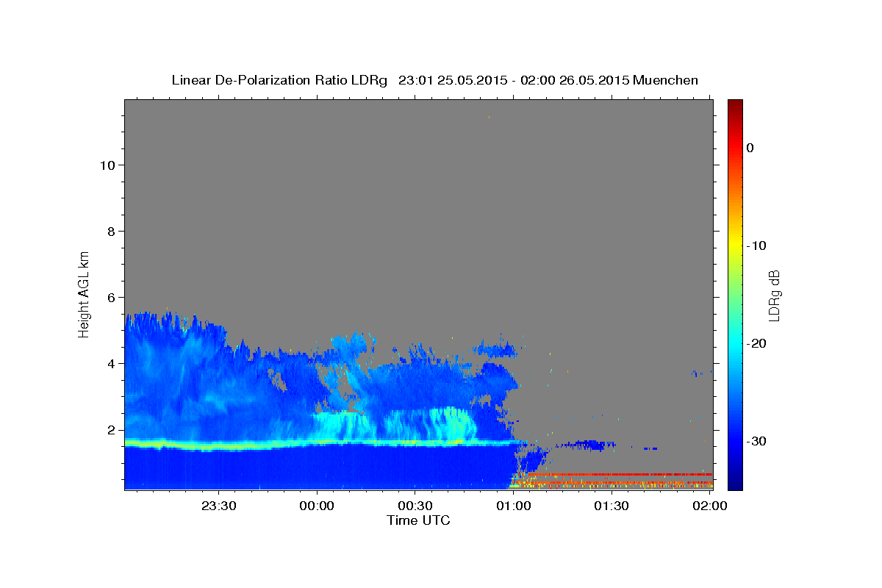The height and width of the screenshot is (588, 882).
Task: Click the plot title 'Linear De-Polarization Ratio LDRg'
Action: 279,80
